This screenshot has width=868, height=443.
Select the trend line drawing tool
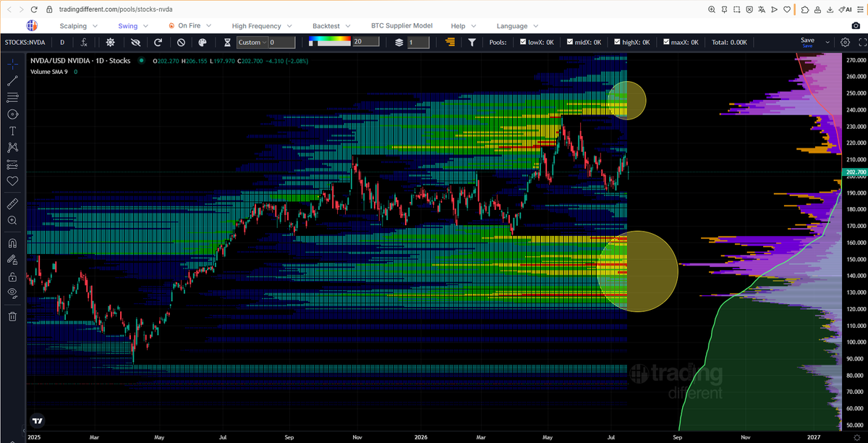(x=12, y=80)
